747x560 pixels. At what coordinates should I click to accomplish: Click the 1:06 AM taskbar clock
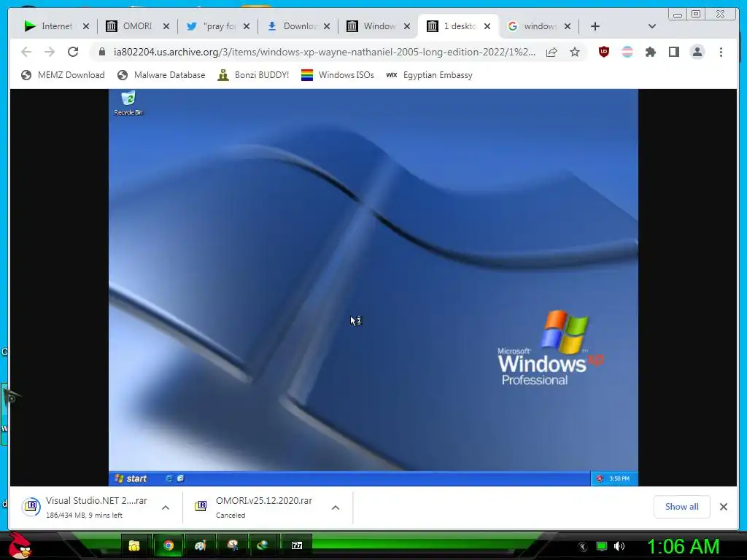[683, 547]
